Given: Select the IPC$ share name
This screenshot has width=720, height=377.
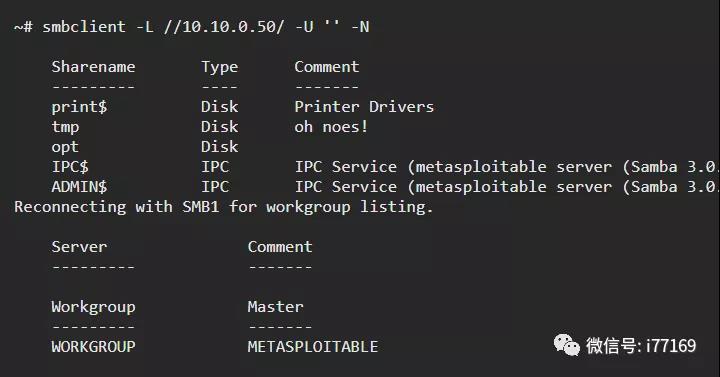Looking at the screenshot, I should pyautogui.click(x=70, y=167).
